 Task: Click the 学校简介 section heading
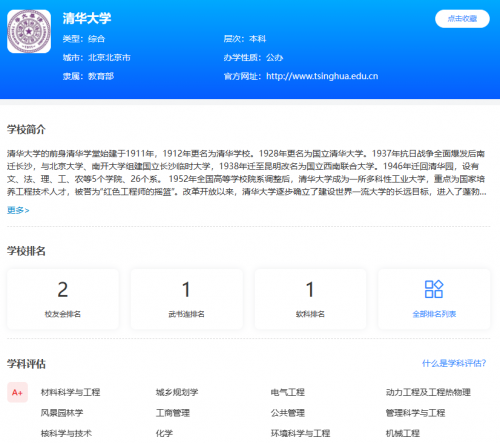[26, 129]
